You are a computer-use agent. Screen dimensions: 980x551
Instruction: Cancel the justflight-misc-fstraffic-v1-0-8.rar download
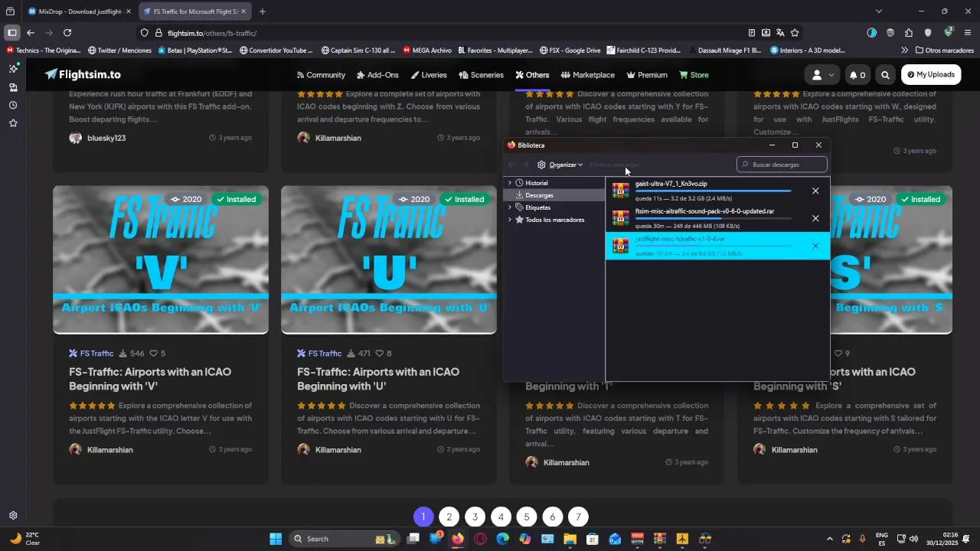pos(815,246)
